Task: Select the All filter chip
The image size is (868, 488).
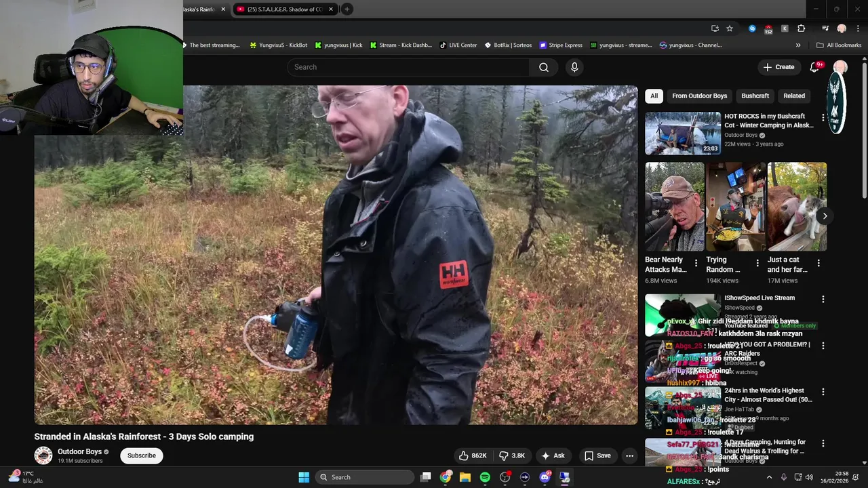Action: 654,96
